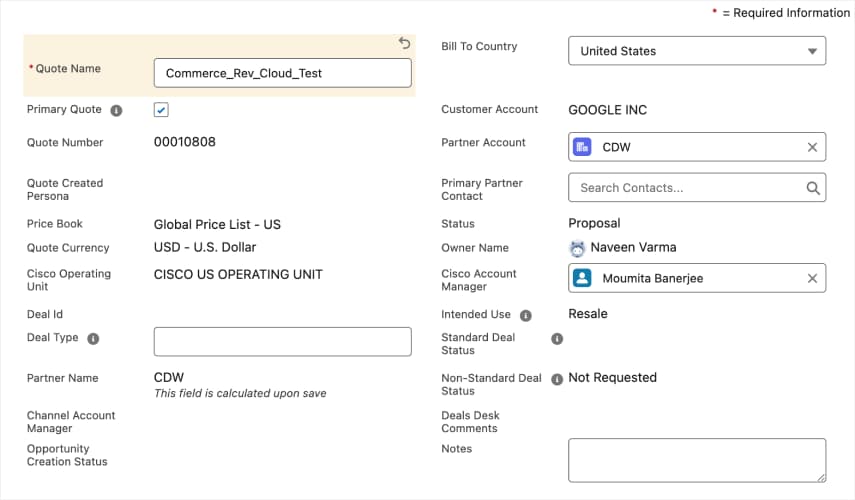This screenshot has height=500, width=855.
Task: Click the Proposal status value
Action: 594,223
